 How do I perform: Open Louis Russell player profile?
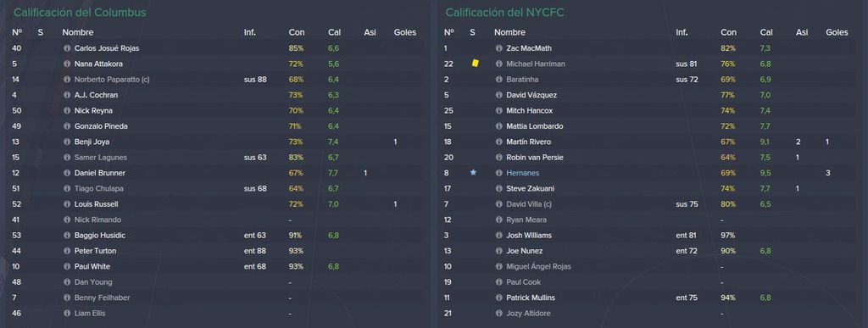coord(97,204)
